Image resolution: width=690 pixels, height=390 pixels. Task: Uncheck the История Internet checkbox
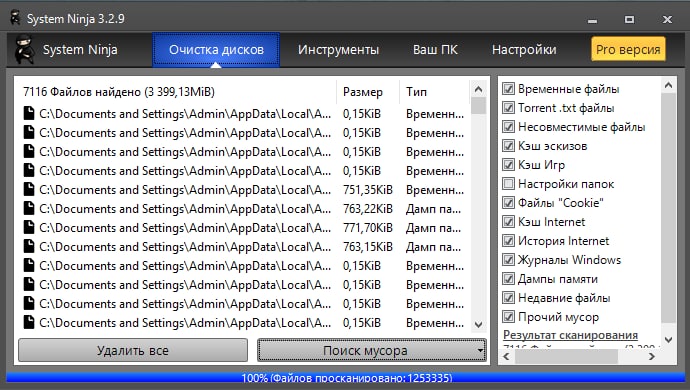click(x=508, y=240)
